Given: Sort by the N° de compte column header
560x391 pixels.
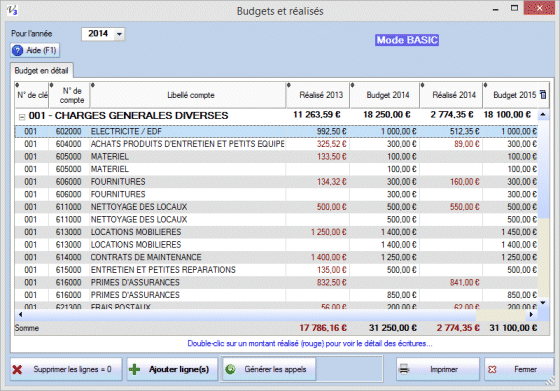Looking at the screenshot, I should (x=70, y=95).
